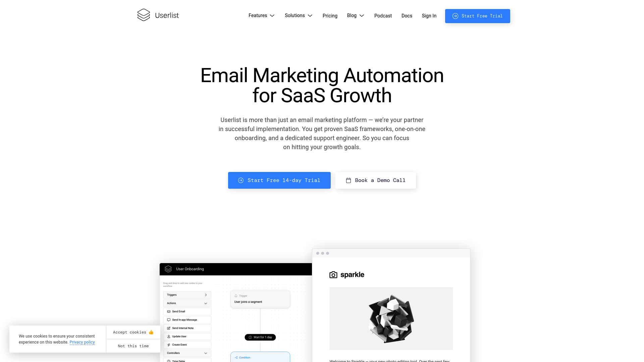Click the Privacy policy link

(x=82, y=342)
